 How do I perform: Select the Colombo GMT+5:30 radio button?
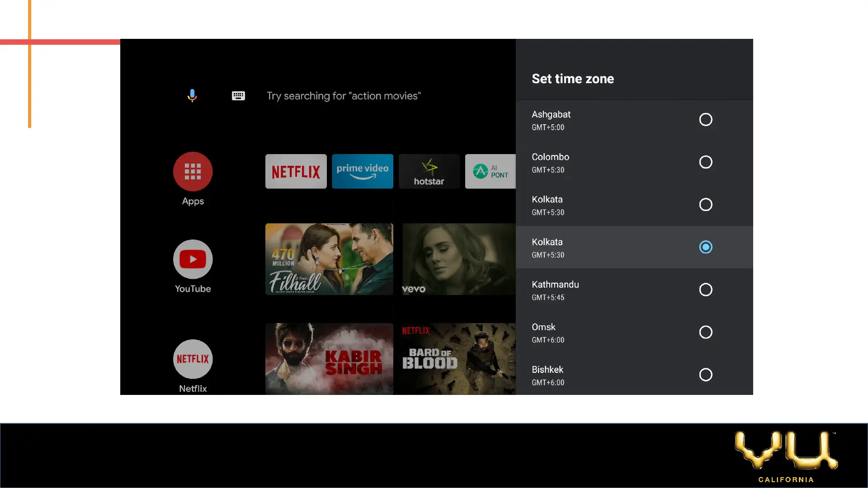[x=705, y=162]
